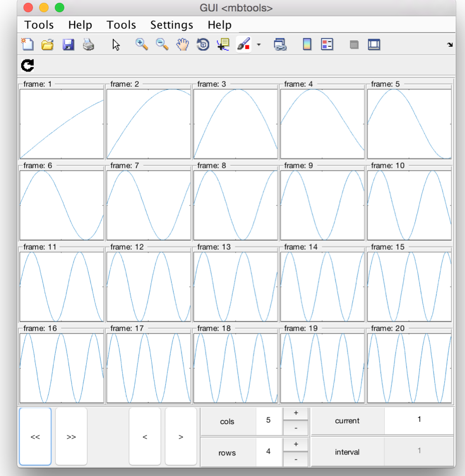Enable the Rotate 3D tool
Image resolution: width=465 pixels, height=476 pixels.
pos(203,44)
